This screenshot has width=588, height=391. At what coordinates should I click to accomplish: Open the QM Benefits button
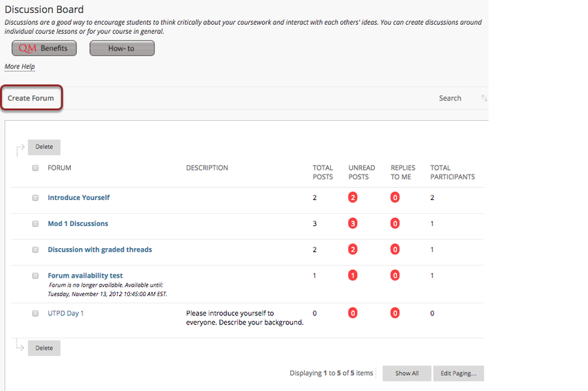pyautogui.click(x=44, y=48)
